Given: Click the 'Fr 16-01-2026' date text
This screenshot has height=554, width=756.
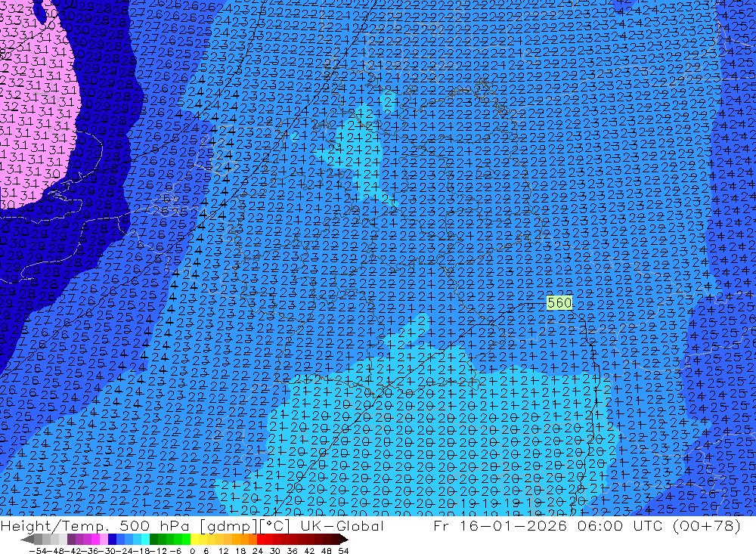Looking at the screenshot, I should click(500, 526).
